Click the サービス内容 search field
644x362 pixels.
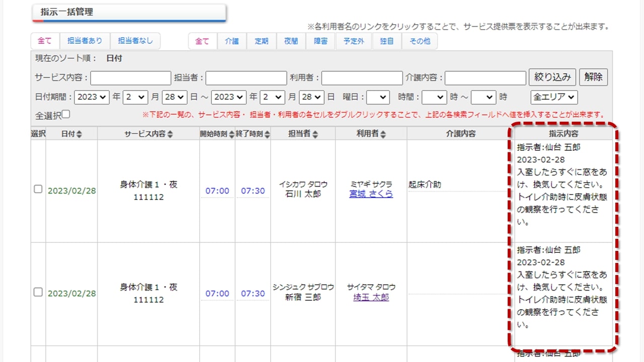(x=131, y=78)
